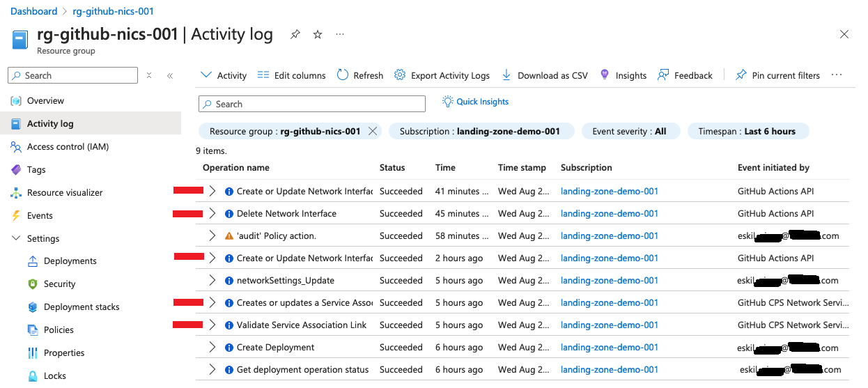Click the activity log Search box
The width and height of the screenshot is (868, 388).
coord(312,104)
